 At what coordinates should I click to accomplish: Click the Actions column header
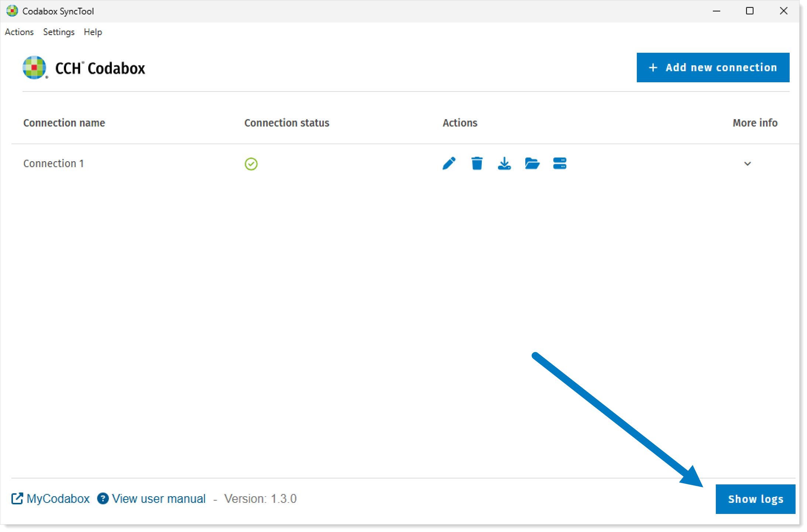pos(460,123)
